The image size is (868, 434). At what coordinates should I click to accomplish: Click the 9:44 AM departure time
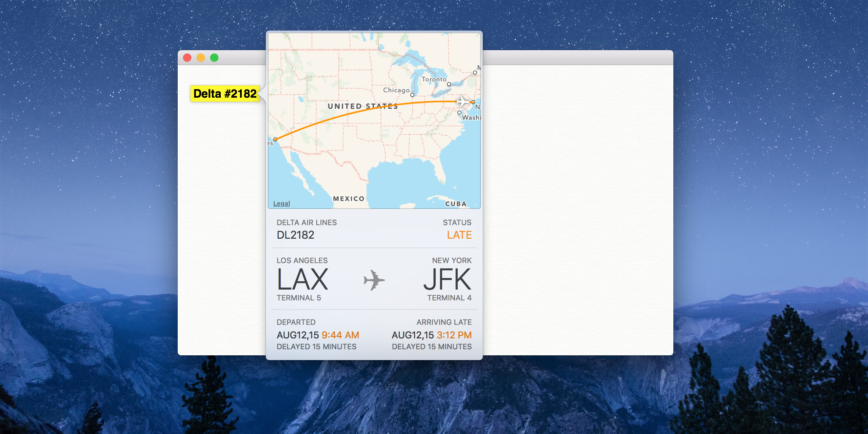coord(340,335)
